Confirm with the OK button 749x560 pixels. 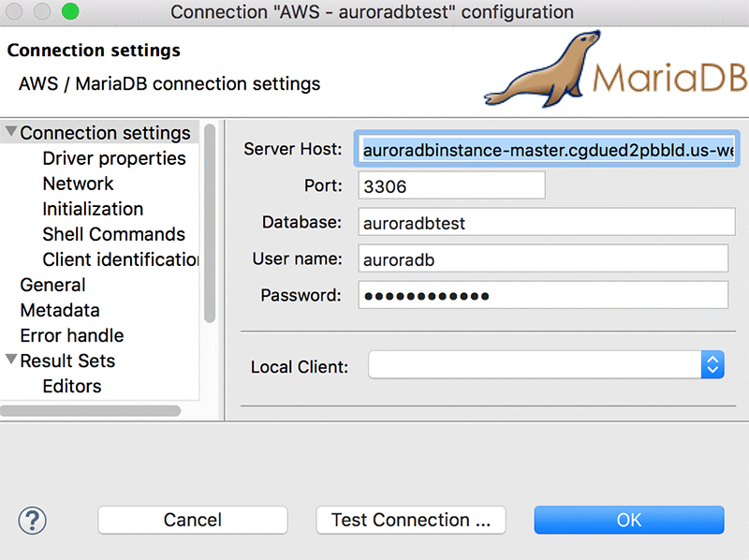pos(629,520)
